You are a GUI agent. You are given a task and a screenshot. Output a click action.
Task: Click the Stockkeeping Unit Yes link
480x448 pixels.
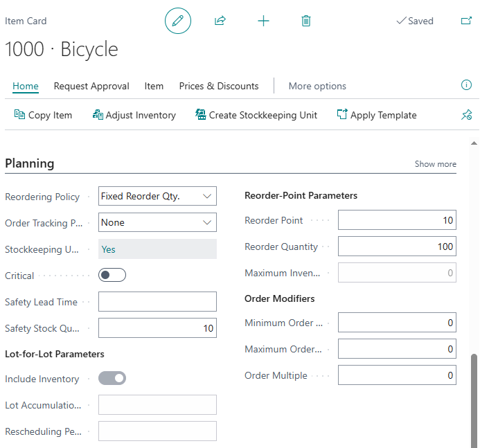[x=107, y=249]
